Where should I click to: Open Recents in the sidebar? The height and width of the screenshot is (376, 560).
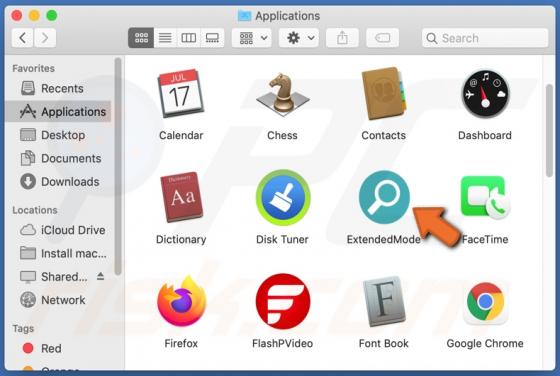[58, 88]
